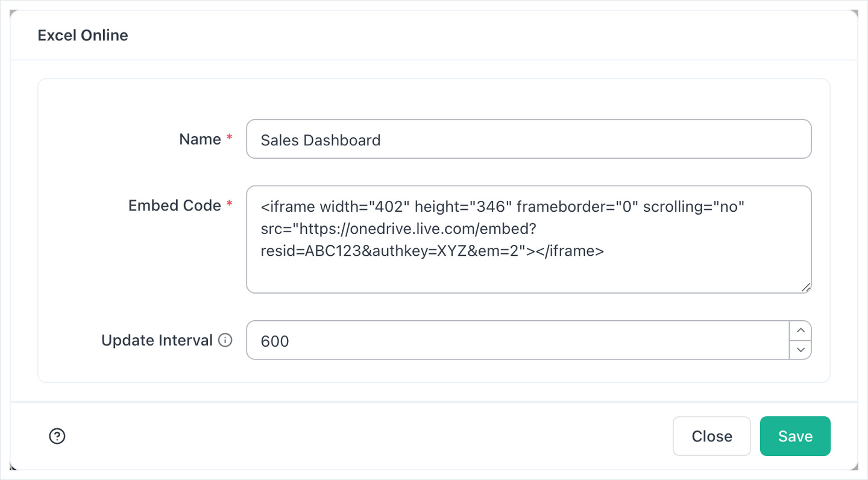Click the Update Interval info icon
868x480 pixels.
pos(225,340)
